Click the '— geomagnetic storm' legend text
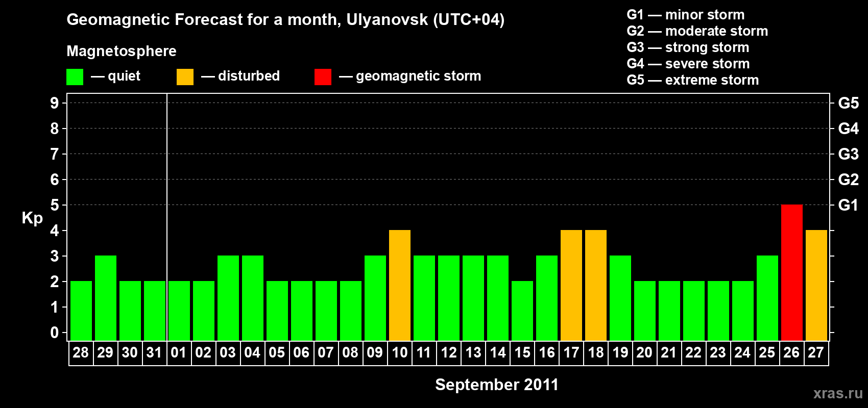Screen dimensions: 868x408 (x=410, y=76)
